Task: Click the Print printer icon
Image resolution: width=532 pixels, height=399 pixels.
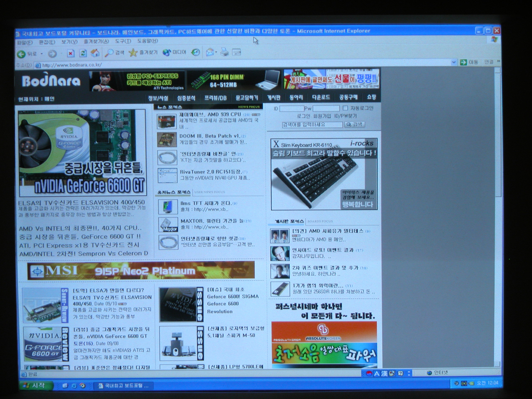Action: pos(224,52)
